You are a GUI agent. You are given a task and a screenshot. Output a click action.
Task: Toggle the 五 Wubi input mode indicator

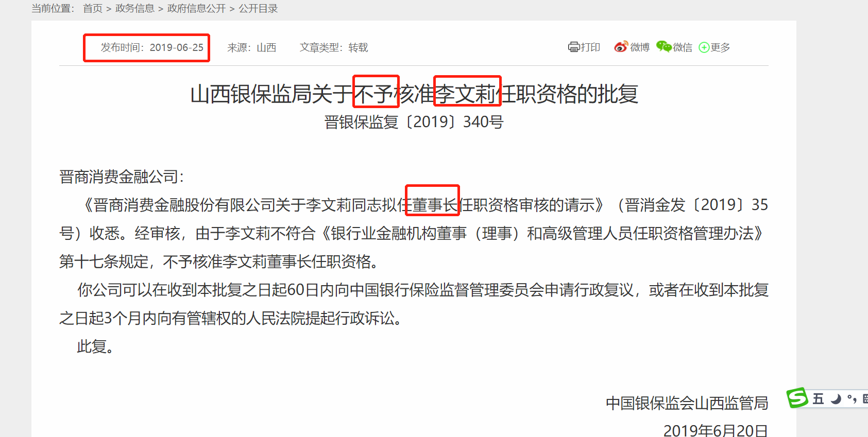818,399
